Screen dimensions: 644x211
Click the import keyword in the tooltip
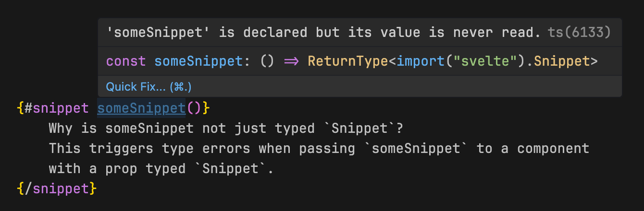pos(420,61)
